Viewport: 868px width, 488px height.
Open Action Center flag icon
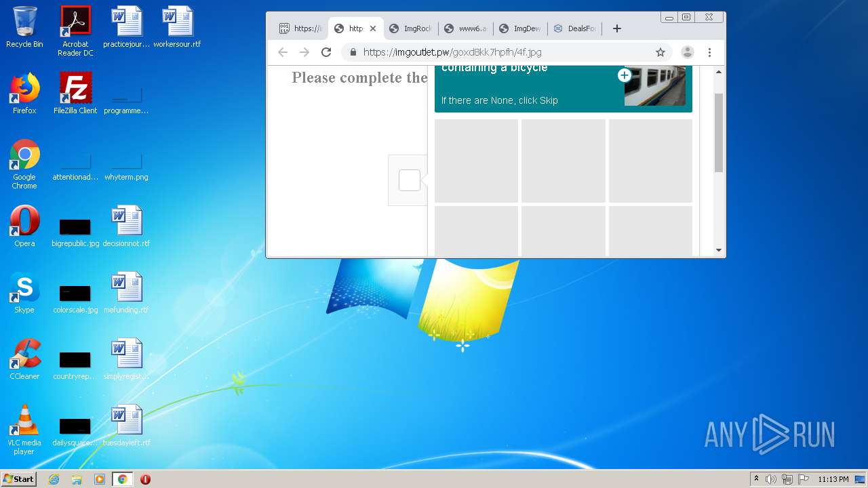[x=803, y=479]
